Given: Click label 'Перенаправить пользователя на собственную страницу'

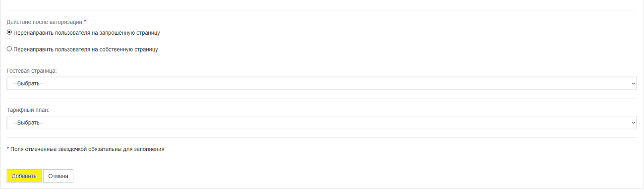Looking at the screenshot, I should (x=86, y=50).
